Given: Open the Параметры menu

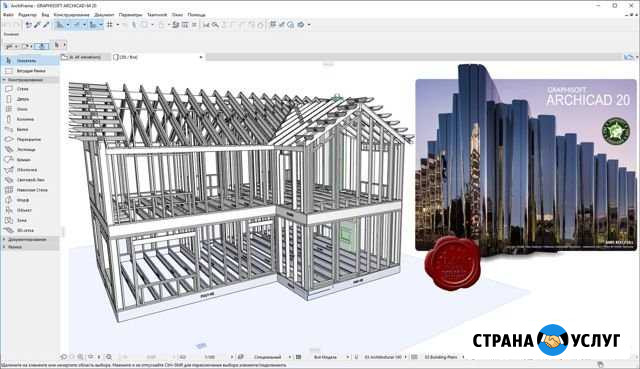Looking at the screenshot, I should [130, 15].
